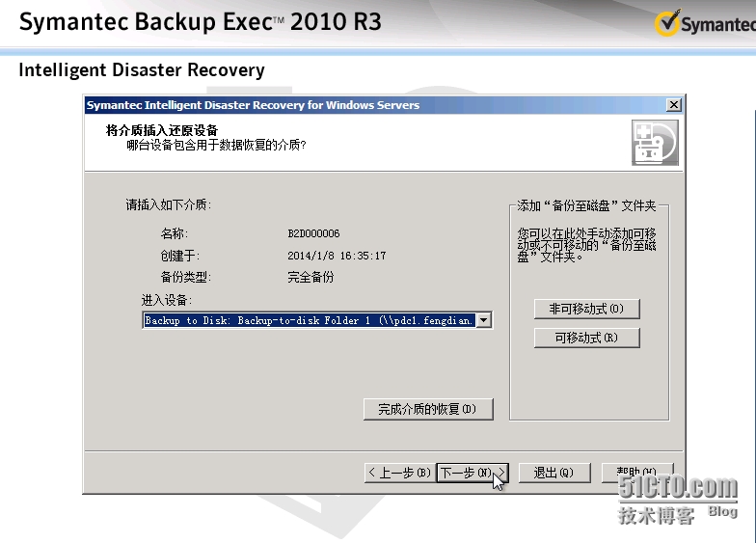756x543 pixels.
Task: Click the media name B2D000006
Action: point(314,233)
